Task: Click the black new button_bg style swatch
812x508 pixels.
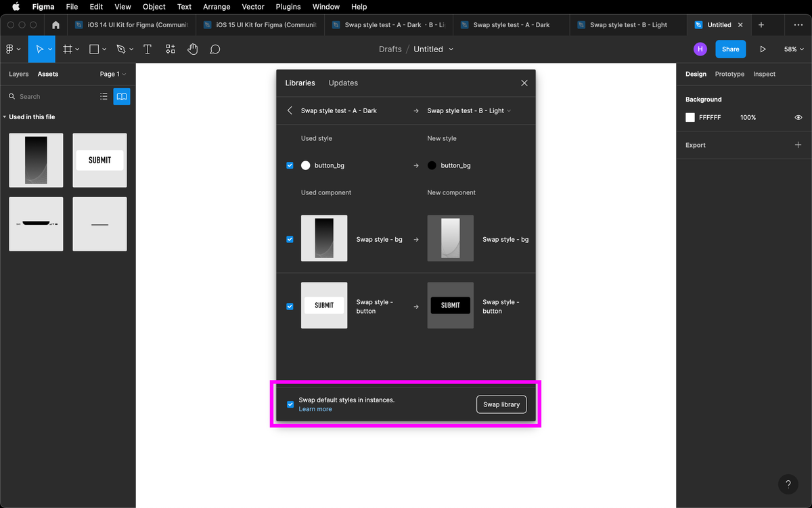Action: pyautogui.click(x=432, y=165)
